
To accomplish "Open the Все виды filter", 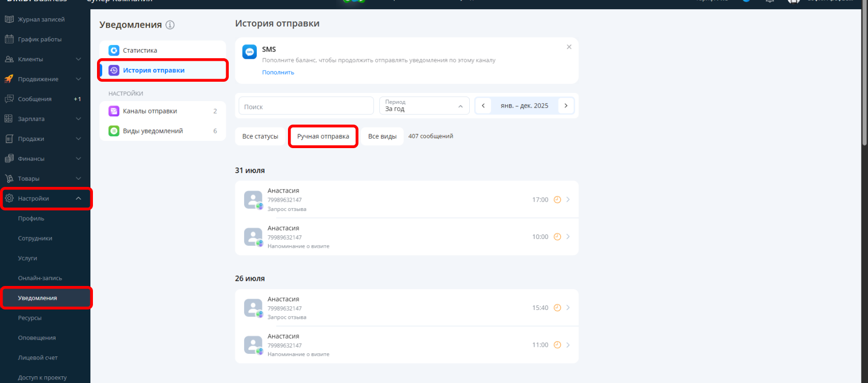I will 382,136.
